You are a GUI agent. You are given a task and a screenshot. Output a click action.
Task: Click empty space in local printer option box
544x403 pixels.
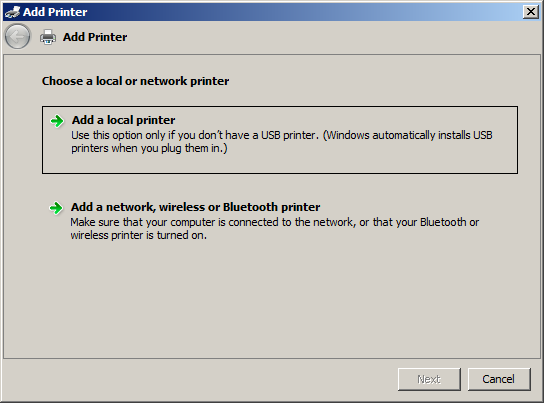point(347,163)
